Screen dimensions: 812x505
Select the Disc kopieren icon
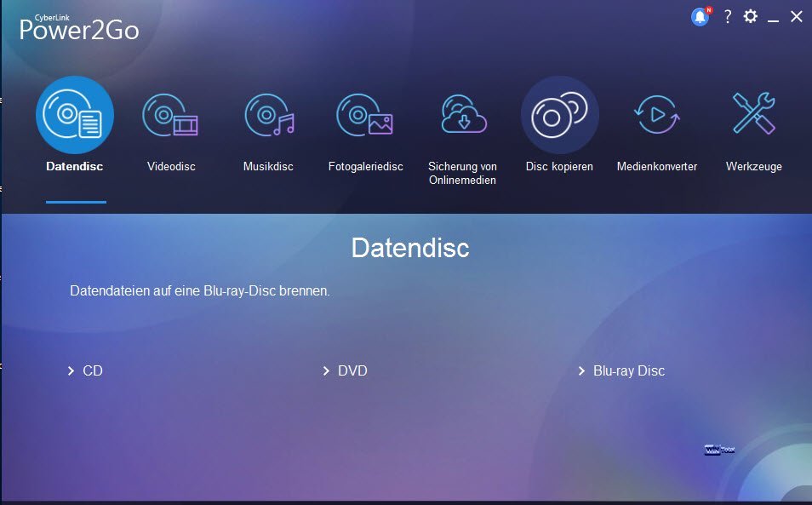560,115
